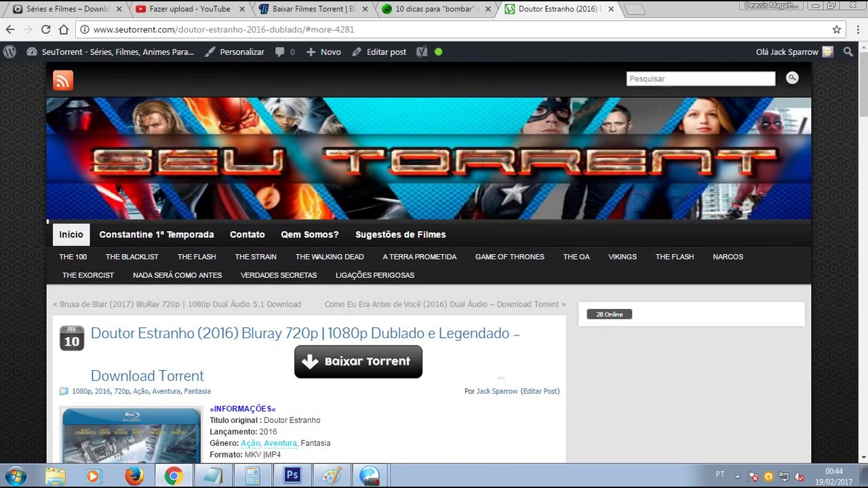Click the page vertical scrollbar thumb

coord(863,84)
